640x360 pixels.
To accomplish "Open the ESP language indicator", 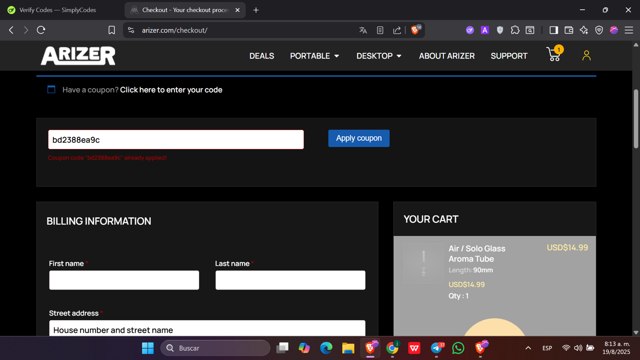I will pos(547,348).
